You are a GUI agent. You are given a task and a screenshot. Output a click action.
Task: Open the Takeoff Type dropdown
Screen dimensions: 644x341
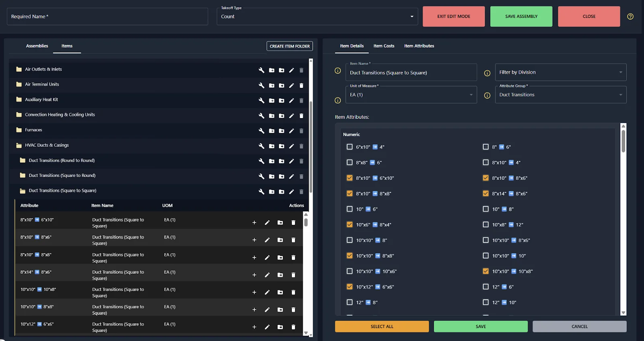point(317,17)
